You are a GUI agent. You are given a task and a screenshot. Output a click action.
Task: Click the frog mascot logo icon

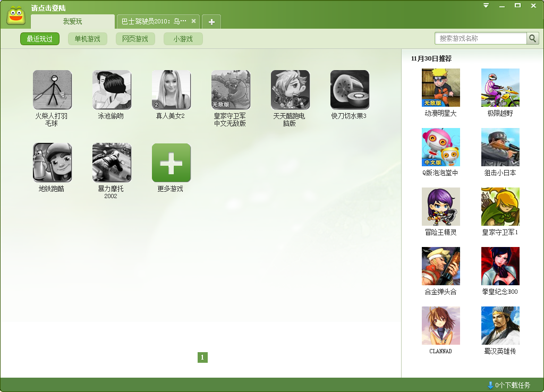click(16, 15)
